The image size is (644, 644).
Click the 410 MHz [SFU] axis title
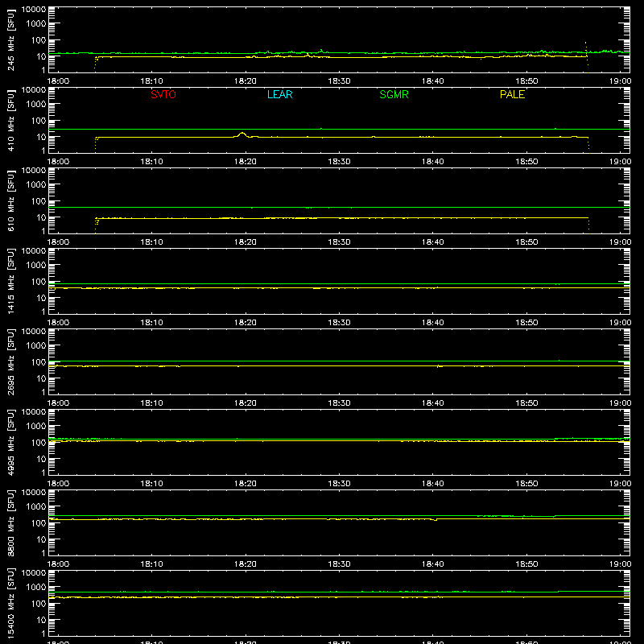pyautogui.click(x=11, y=121)
